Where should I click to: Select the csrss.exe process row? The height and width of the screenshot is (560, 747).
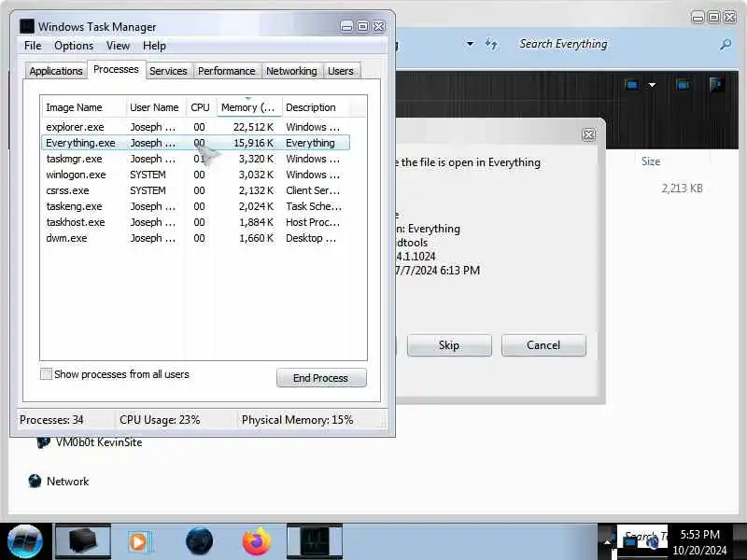coord(195,190)
